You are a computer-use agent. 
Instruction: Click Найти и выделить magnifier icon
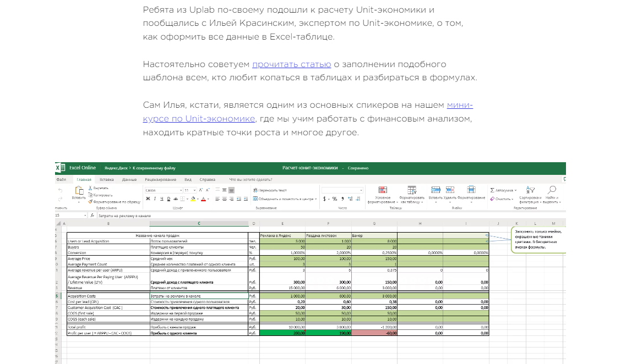point(552,190)
